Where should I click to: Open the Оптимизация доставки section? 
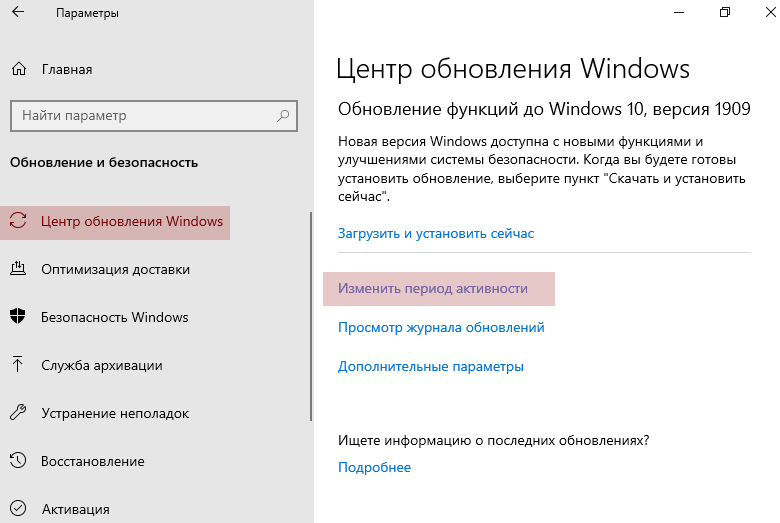pyautogui.click(x=115, y=269)
